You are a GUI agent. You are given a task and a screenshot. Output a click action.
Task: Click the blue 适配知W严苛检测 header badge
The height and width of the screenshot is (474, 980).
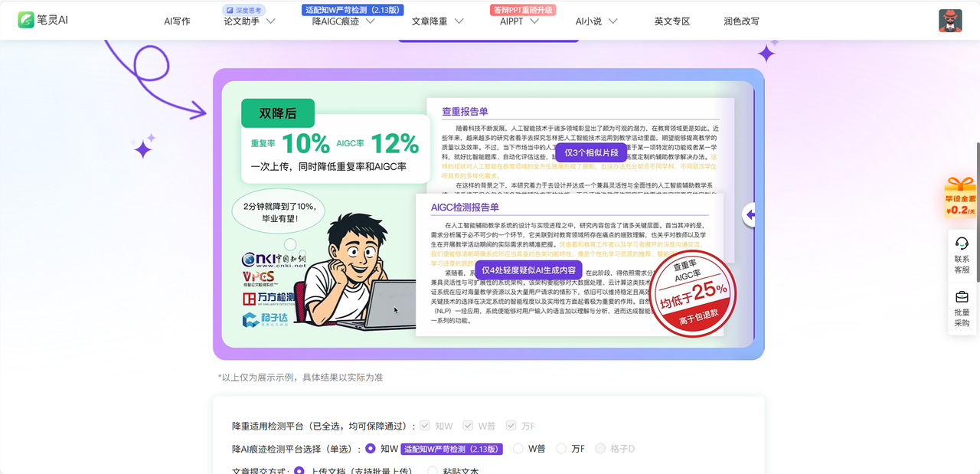(x=352, y=10)
